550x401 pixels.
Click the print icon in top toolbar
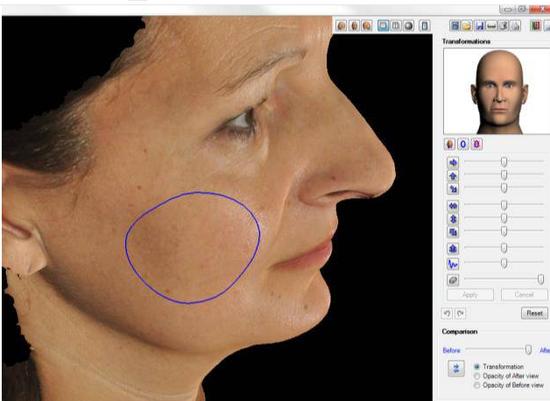[x=516, y=26]
